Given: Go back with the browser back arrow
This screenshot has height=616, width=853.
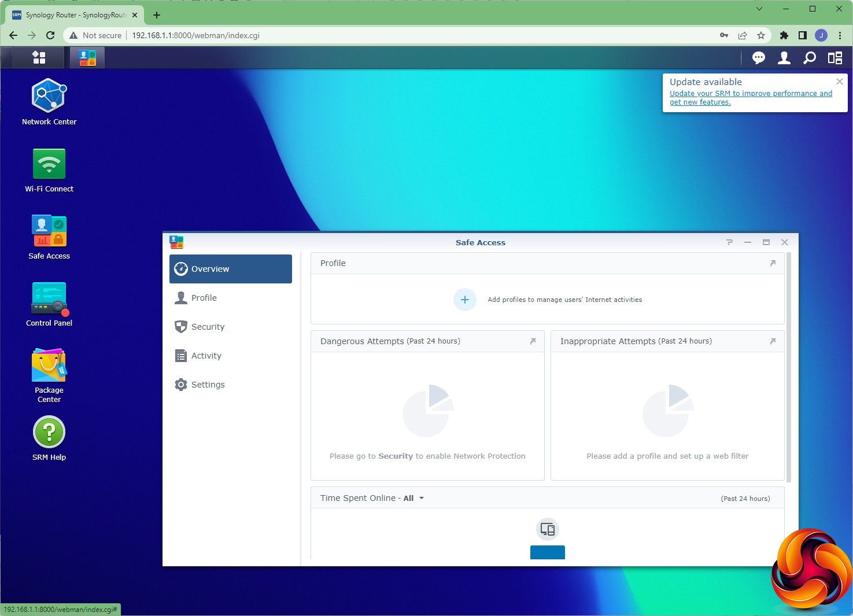Looking at the screenshot, I should coord(13,35).
